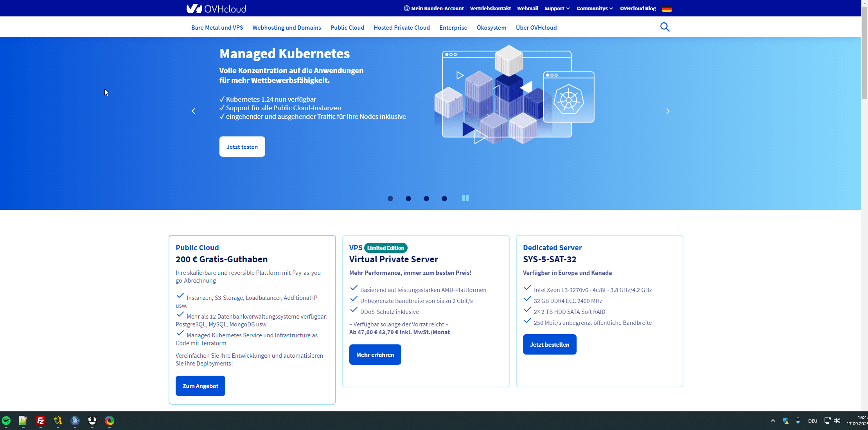Click 'DDoS-Schutz inklusive' feature text
Image resolution: width=868 pixels, height=430 pixels.
[x=389, y=312]
